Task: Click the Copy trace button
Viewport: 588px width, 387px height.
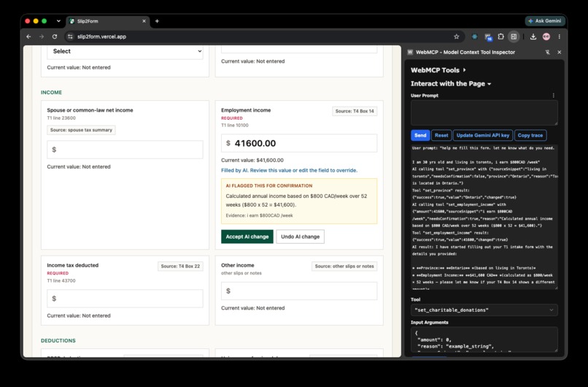Action: click(x=530, y=135)
